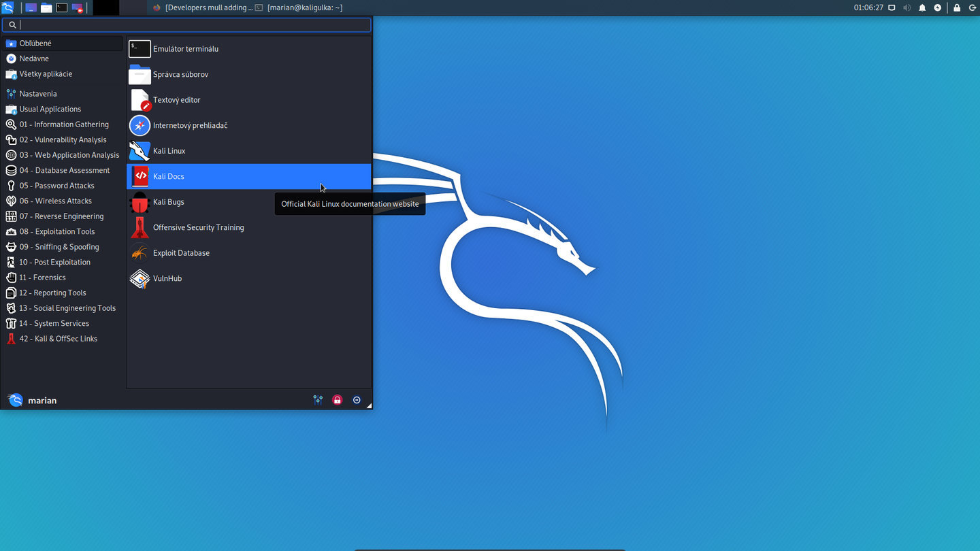Open 03 - Web Application Analysis category

coord(63,155)
